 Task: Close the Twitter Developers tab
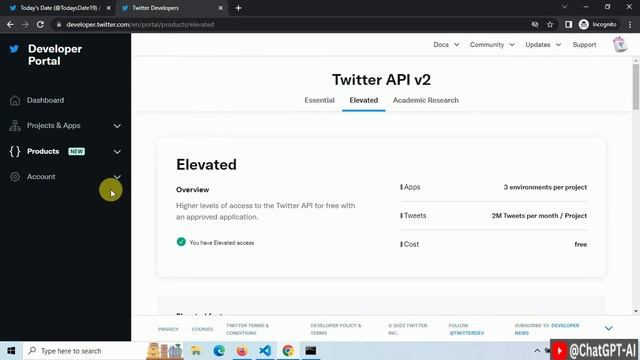coord(220,8)
